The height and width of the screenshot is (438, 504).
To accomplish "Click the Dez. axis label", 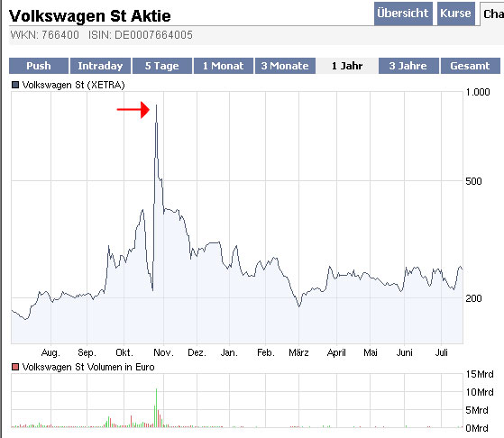I will 197,353.
